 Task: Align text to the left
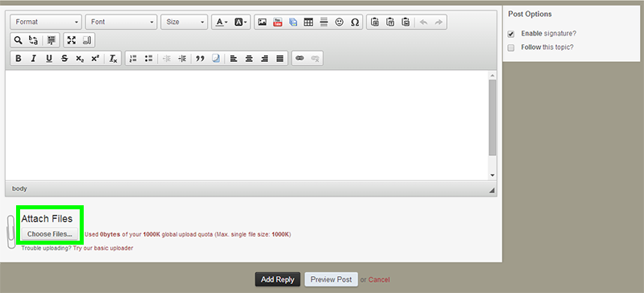(233, 58)
